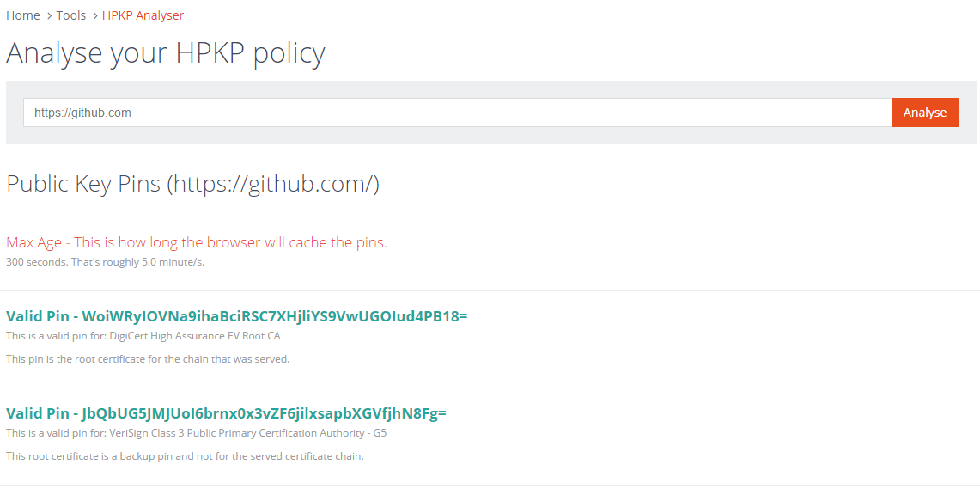980x501 pixels.
Task: Open the WoiWRyIOVNa9ihaBciRSC7XHjliYS9VwUGOIud4PB18= pin link
Action: click(236, 315)
